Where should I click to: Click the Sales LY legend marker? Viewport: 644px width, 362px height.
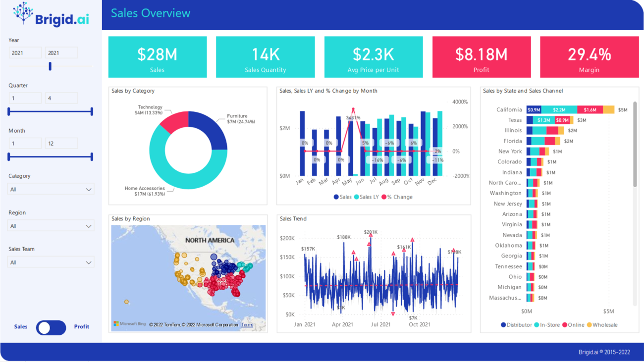(x=356, y=197)
